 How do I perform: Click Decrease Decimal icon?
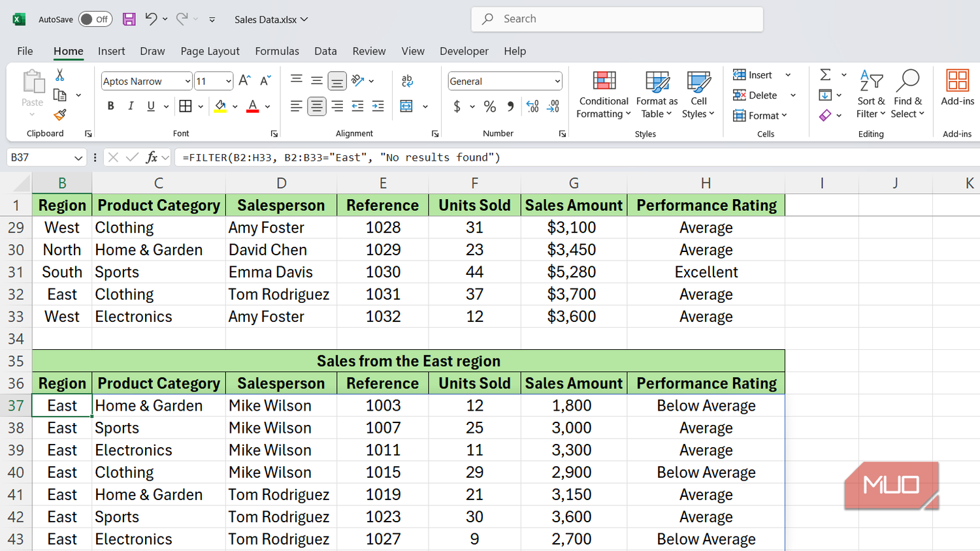tap(553, 106)
